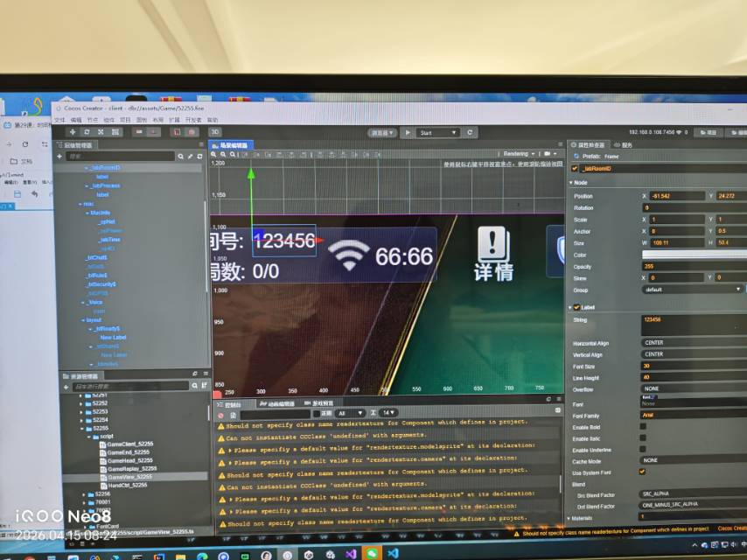Open the second menu bar item
This screenshot has width=747, height=560.
76,120
